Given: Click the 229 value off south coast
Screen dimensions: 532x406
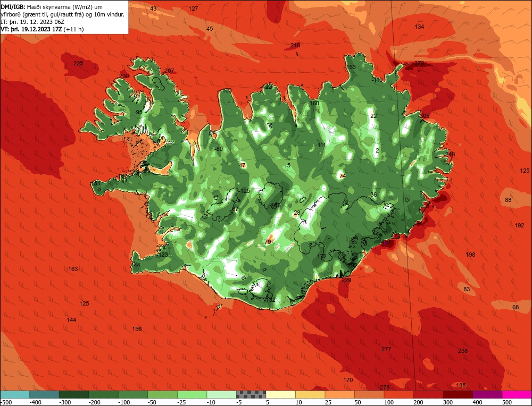Looking at the screenshot, I should 346,280.
